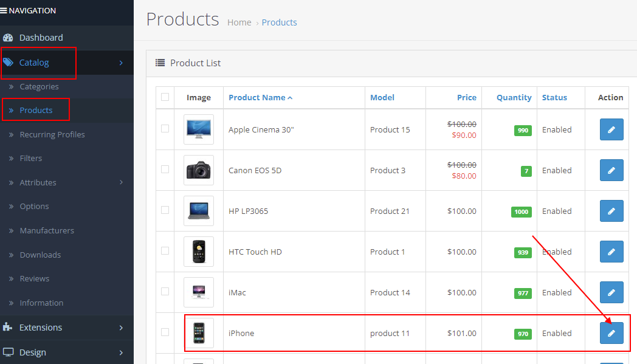
Task: Click the 970 quantity badge
Action: 523,334
